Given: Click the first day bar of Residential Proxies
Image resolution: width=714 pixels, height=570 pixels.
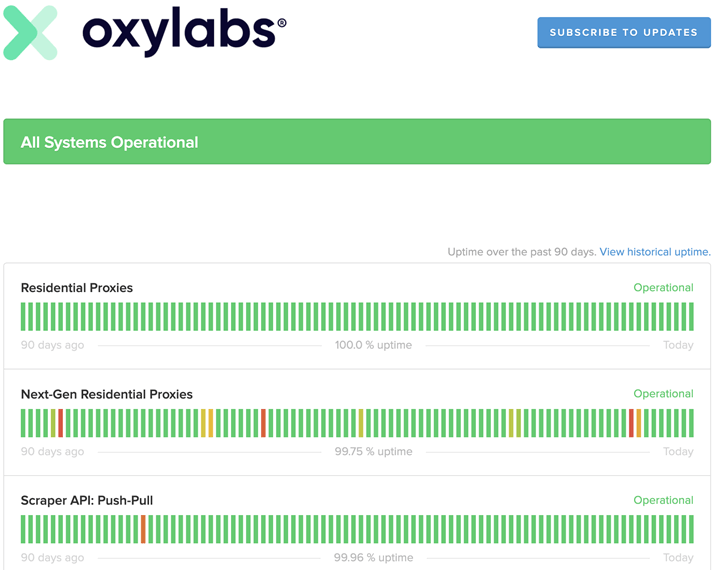Looking at the screenshot, I should click(x=23, y=317).
